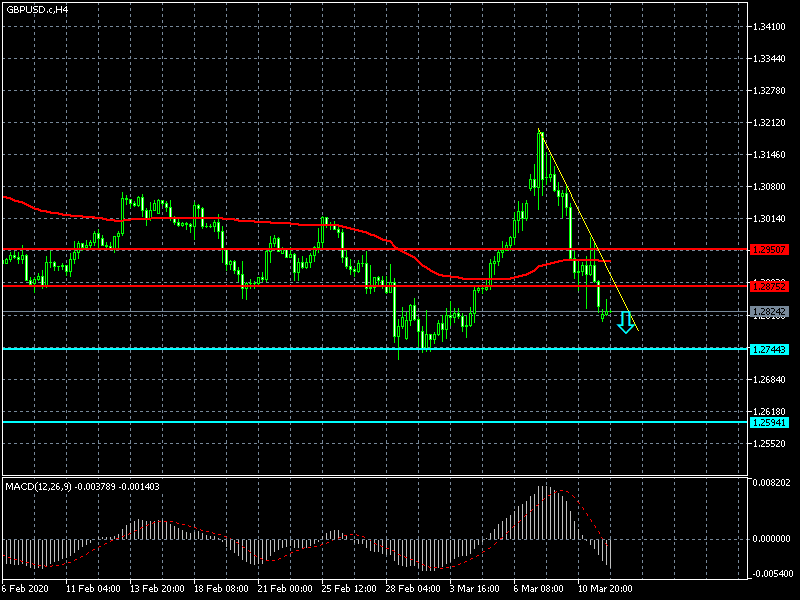Click the 0.000000 MACD zero-level label
Viewport: 800px width, 600px height.
771,538
